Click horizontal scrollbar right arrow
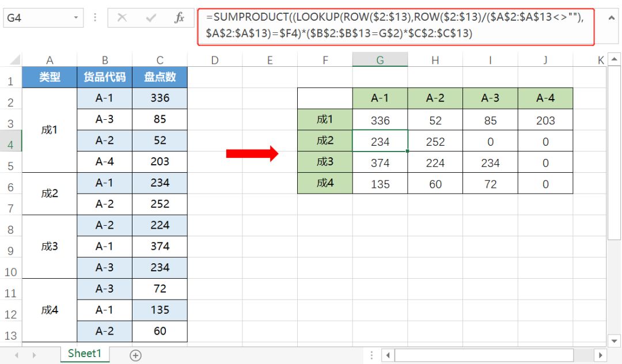This screenshot has width=622, height=364. click(x=600, y=355)
